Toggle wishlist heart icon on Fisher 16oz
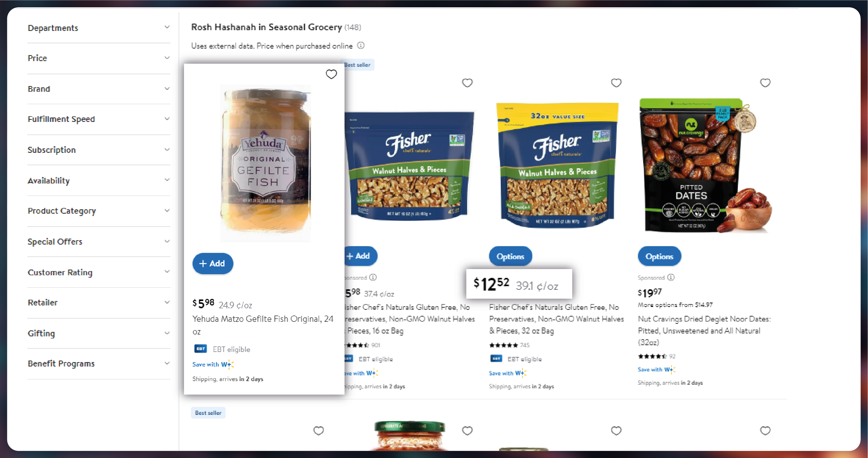 [x=468, y=83]
